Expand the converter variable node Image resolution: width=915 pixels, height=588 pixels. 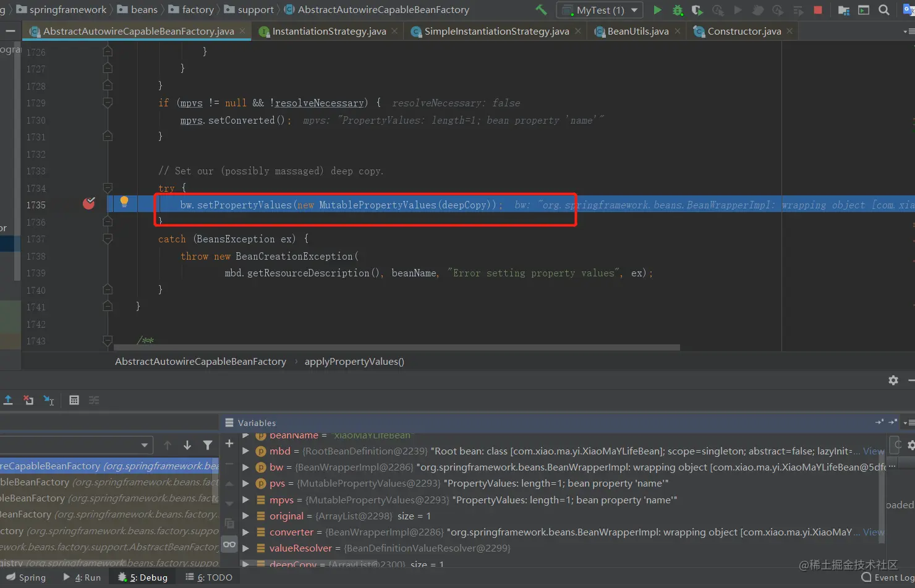coord(245,532)
